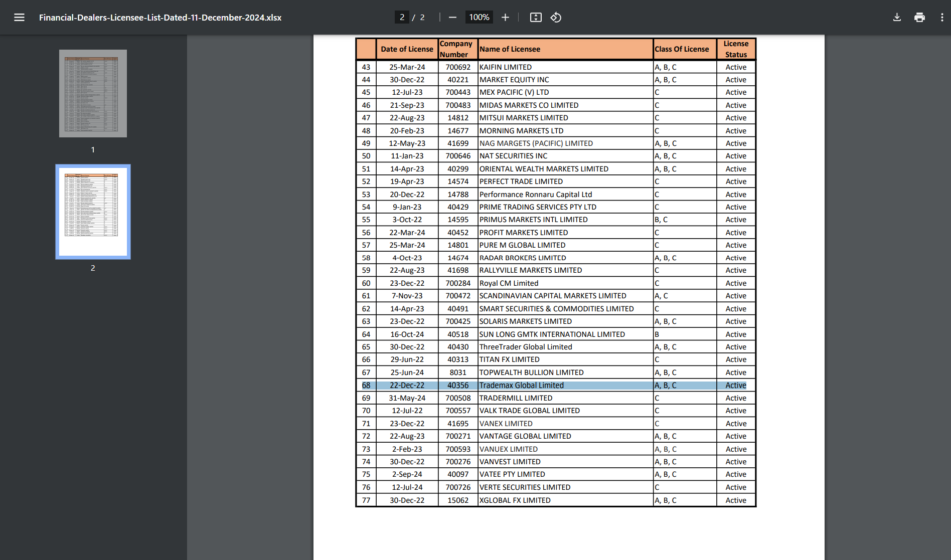Click Royal CM Limited entry
This screenshot has height=560, width=951.
509,283
